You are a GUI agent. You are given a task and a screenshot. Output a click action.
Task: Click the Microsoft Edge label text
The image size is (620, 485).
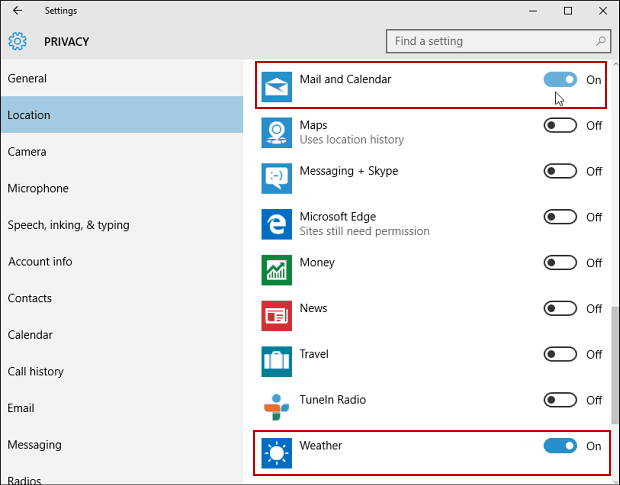point(338,217)
